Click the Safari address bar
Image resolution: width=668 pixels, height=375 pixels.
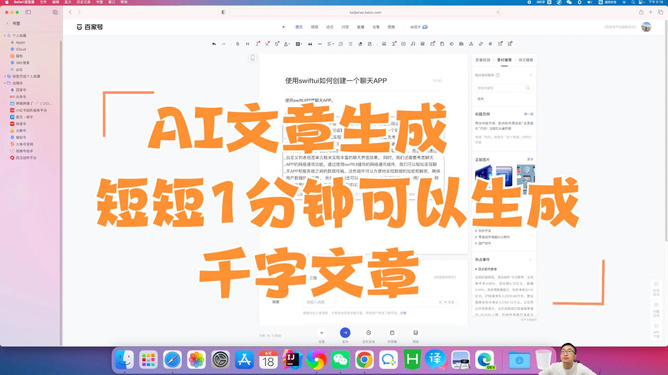(x=366, y=12)
